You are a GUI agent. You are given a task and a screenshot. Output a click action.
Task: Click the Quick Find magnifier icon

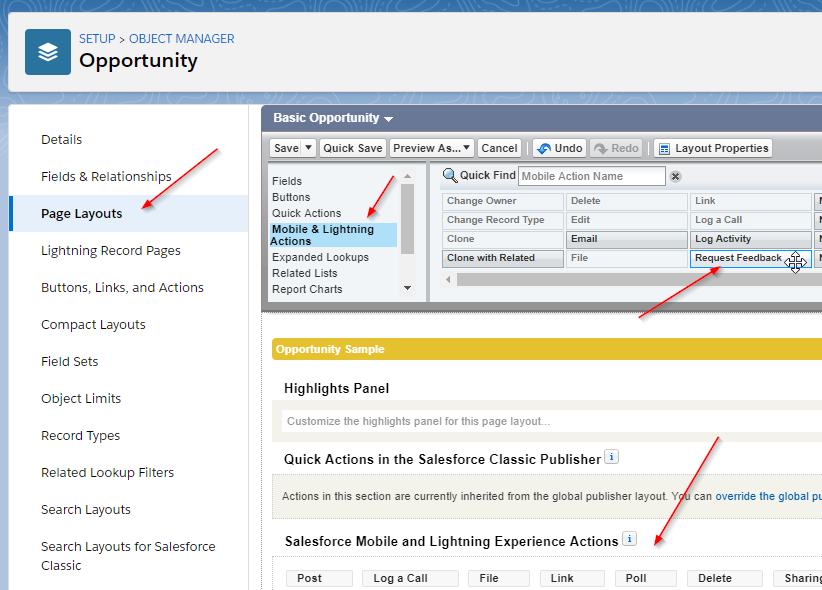point(450,176)
